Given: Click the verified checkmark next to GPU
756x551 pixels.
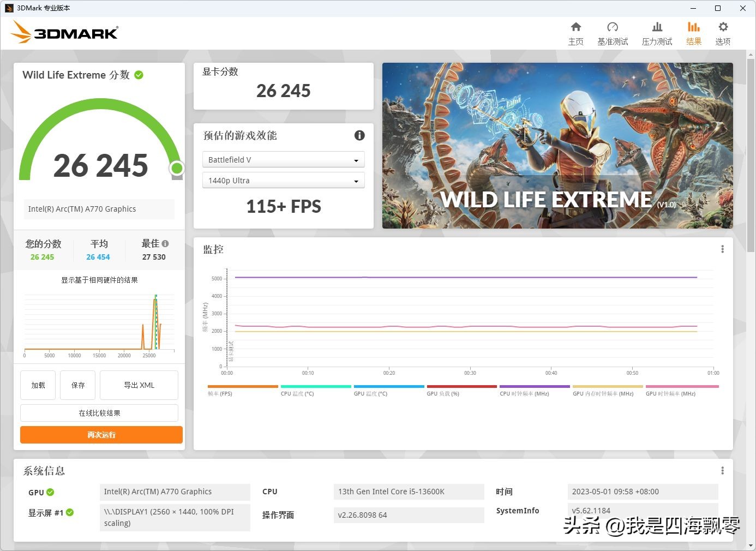Looking at the screenshot, I should 51,492.
